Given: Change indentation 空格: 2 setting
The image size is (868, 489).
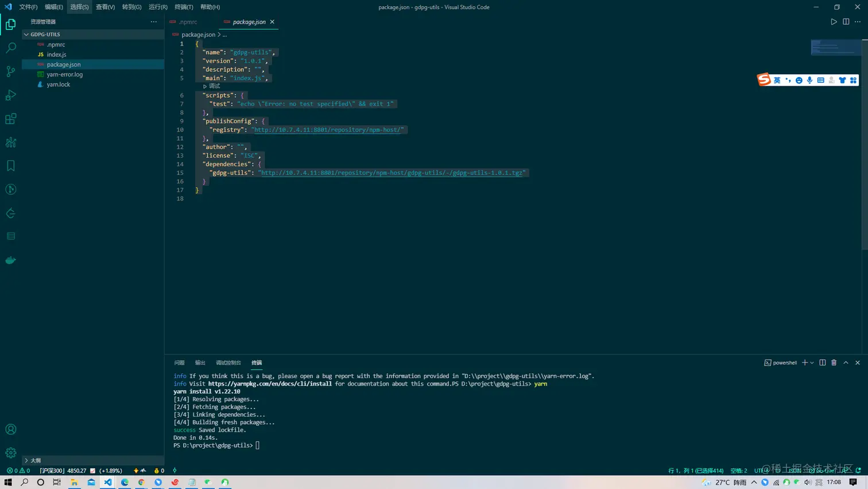Looking at the screenshot, I should click(x=739, y=471).
